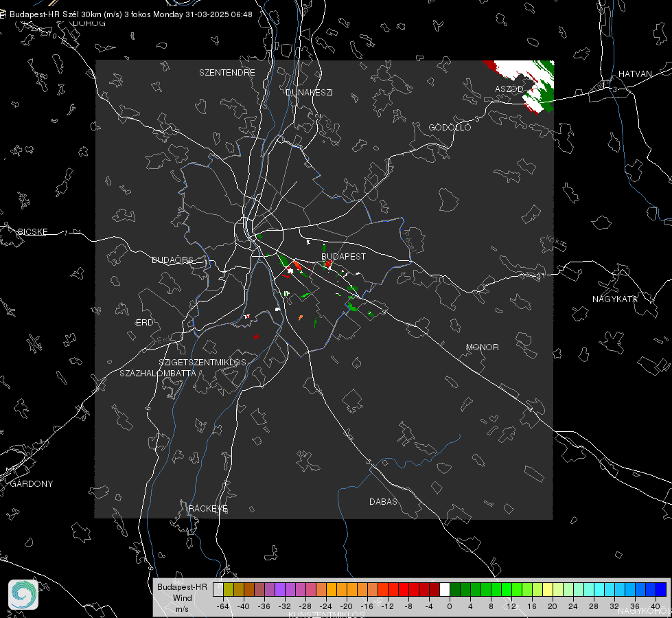Click the legend value label '32'
The height and width of the screenshot is (618, 672).
click(614, 606)
